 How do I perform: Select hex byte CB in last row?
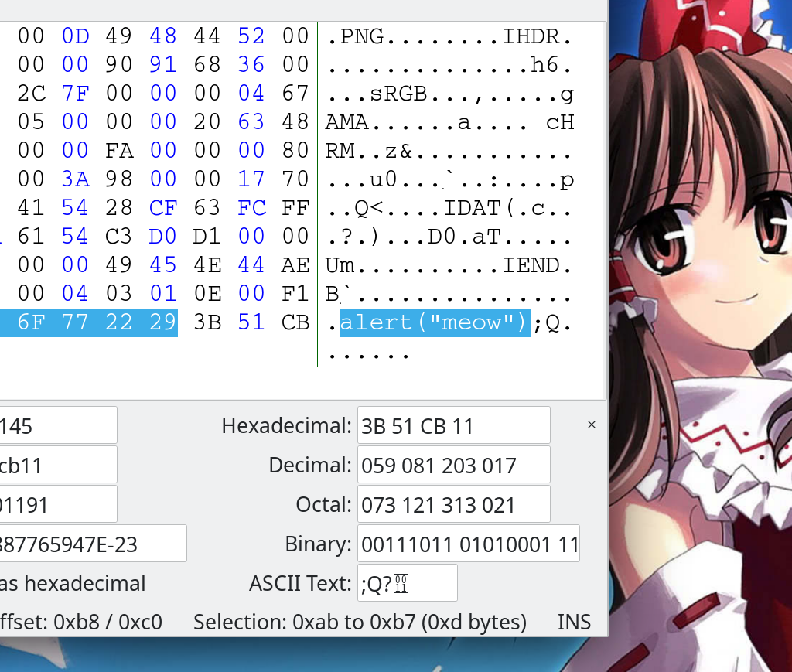tap(295, 322)
